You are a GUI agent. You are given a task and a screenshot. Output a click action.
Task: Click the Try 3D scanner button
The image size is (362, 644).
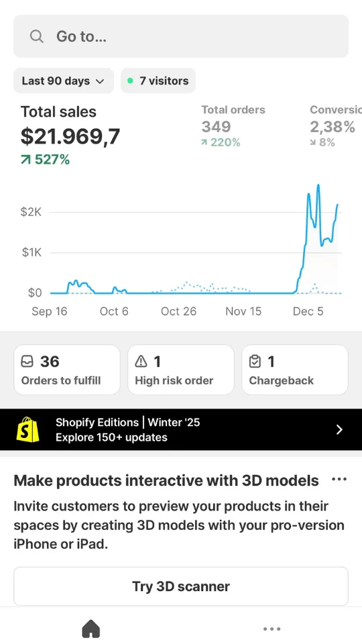[181, 586]
